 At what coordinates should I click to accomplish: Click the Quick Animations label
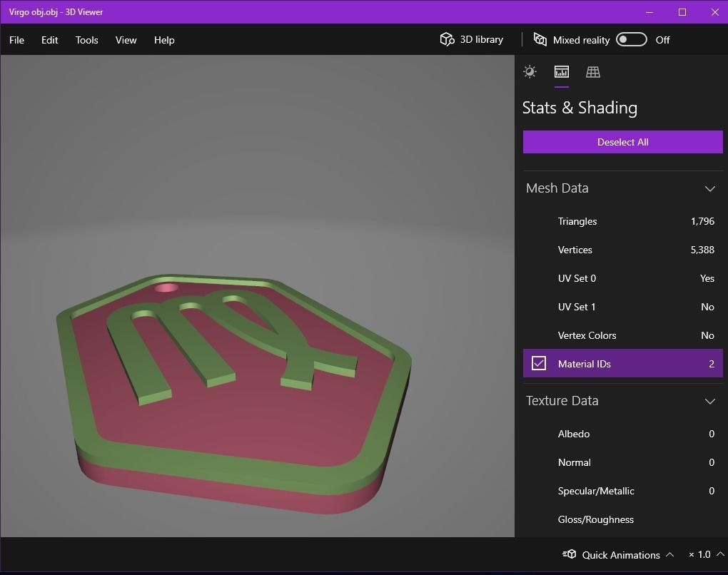click(x=621, y=554)
